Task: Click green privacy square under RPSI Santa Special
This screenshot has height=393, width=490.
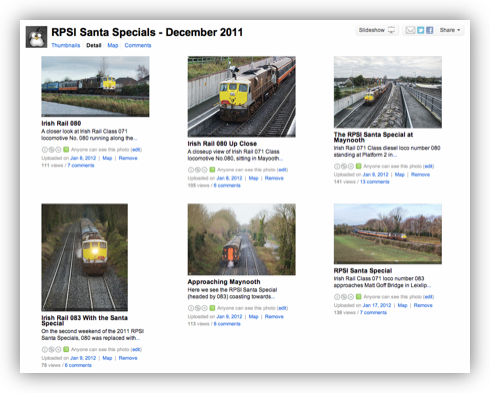Action: coord(358,296)
